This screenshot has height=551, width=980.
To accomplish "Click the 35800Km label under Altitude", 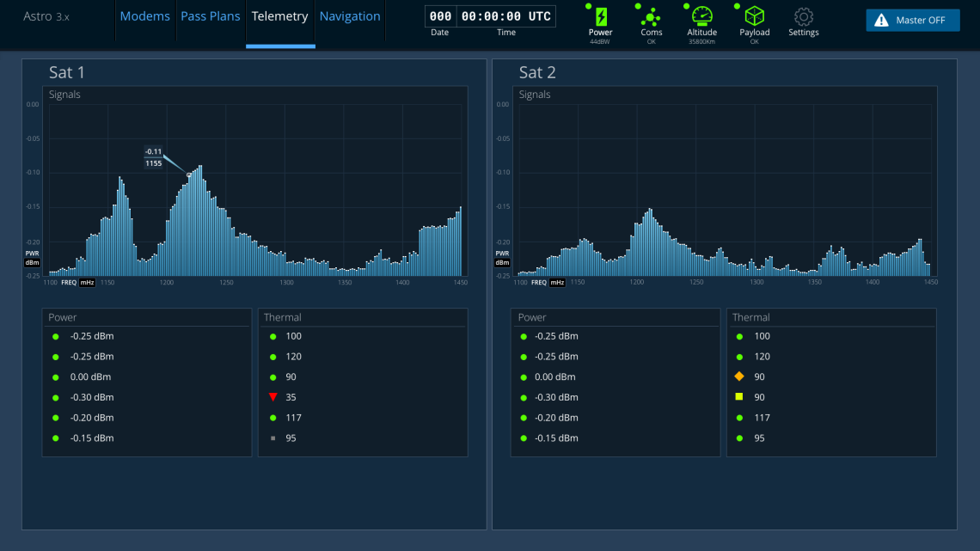I will [x=701, y=42].
